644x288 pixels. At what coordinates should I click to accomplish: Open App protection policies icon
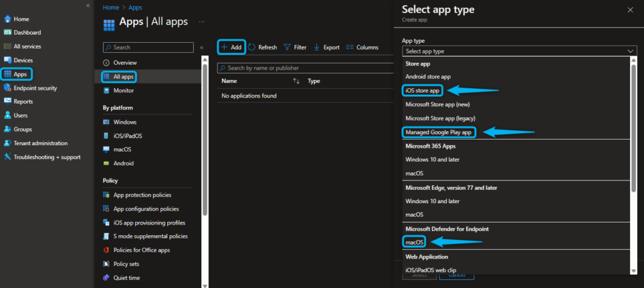point(106,195)
